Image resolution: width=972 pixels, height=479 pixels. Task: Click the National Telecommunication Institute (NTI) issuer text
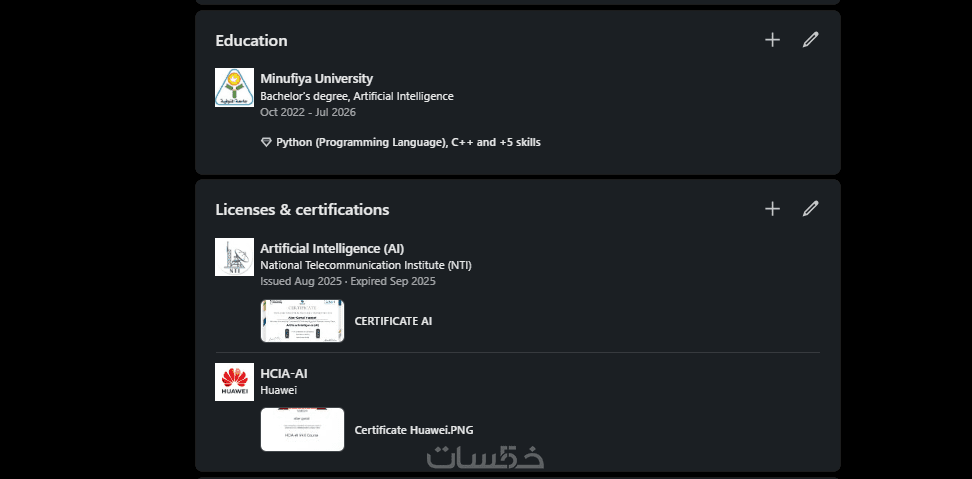(x=365, y=265)
